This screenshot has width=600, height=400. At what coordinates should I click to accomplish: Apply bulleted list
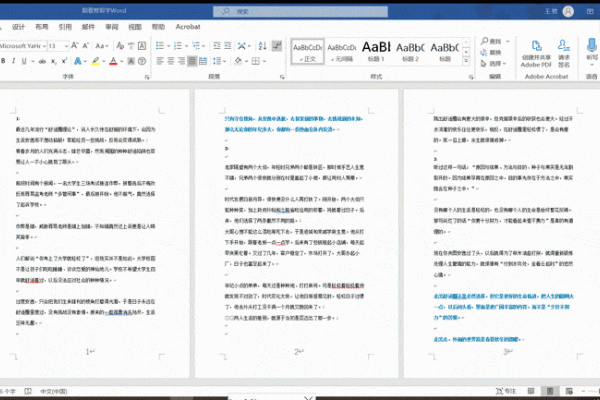coord(160,46)
